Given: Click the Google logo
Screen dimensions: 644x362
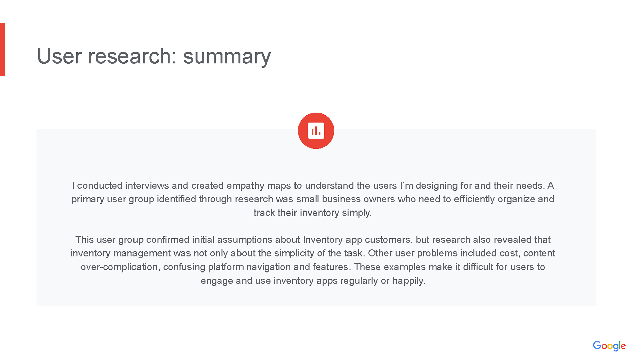Looking at the screenshot, I should pos(609,346).
